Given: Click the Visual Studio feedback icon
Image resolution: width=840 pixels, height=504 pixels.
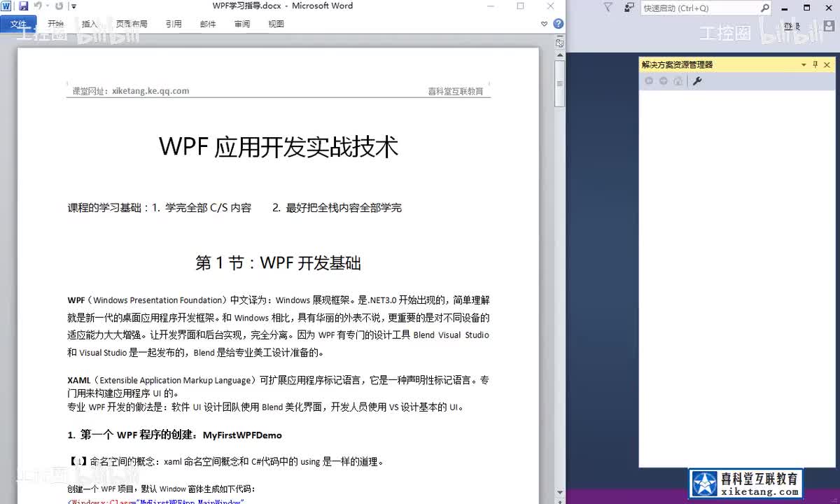Looking at the screenshot, I should (x=629, y=8).
